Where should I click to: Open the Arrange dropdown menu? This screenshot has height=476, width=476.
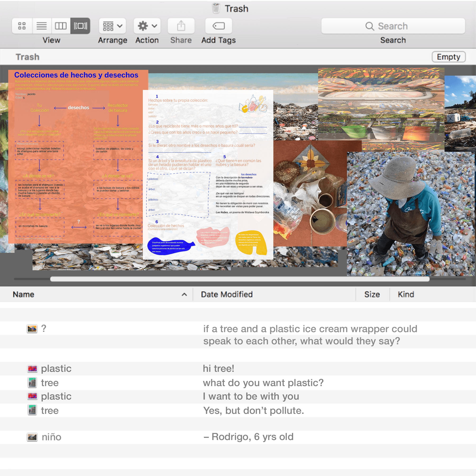[112, 26]
